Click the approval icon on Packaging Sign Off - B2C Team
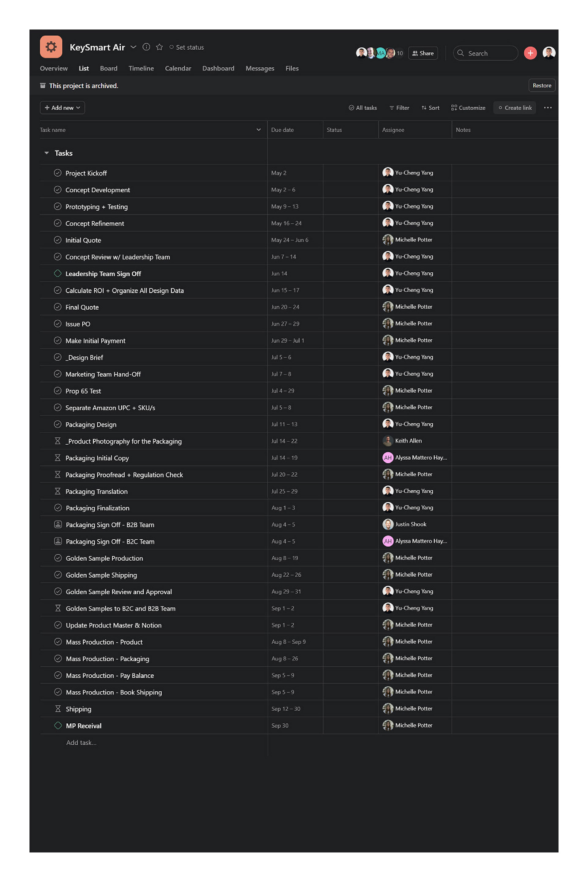Viewport: 588px width, 882px height. (58, 541)
